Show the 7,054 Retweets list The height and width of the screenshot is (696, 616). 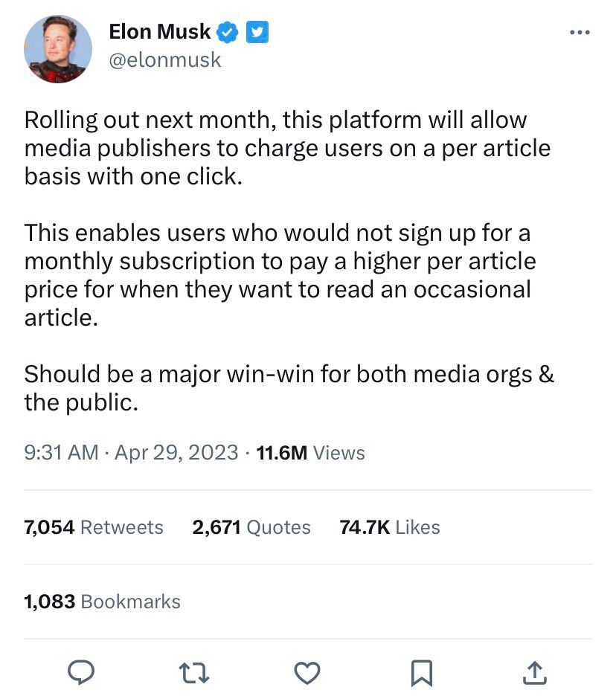pos(94,527)
